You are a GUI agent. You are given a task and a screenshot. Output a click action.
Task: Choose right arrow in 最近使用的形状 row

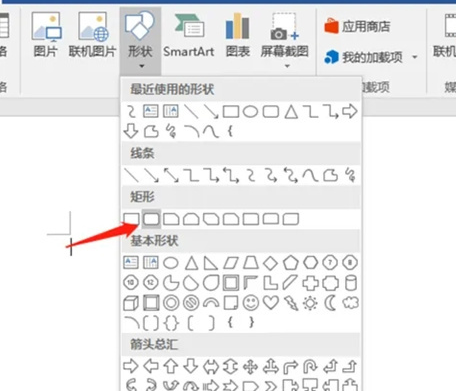tap(350, 111)
